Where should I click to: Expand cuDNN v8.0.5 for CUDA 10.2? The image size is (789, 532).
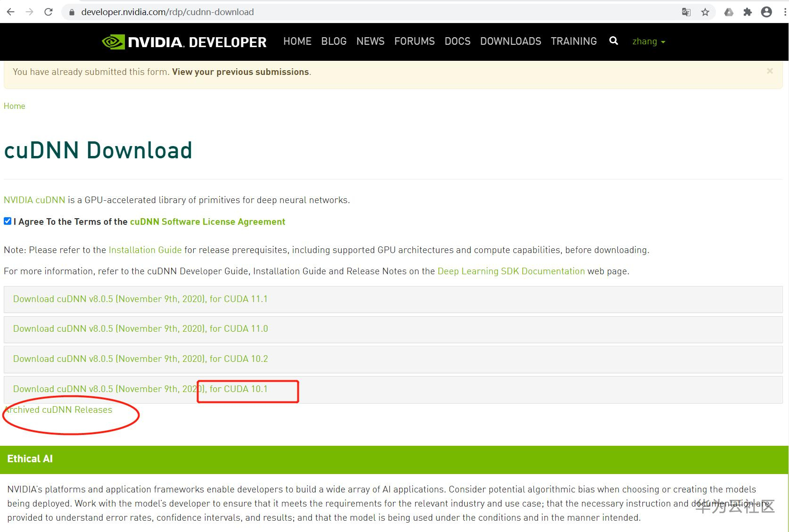point(393,359)
